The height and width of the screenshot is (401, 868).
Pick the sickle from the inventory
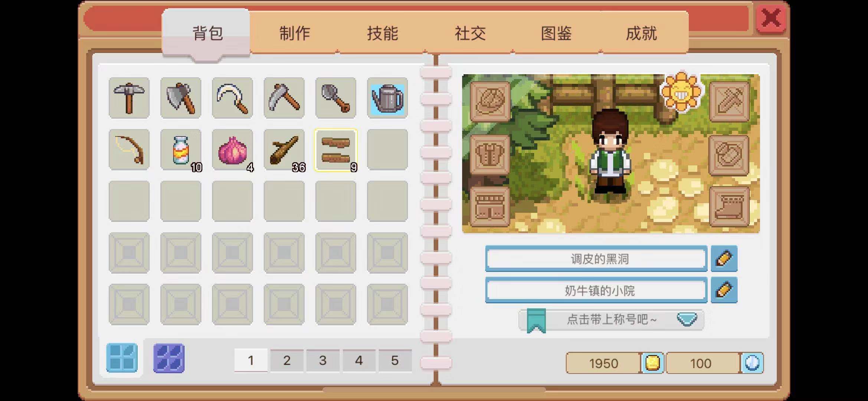click(232, 98)
